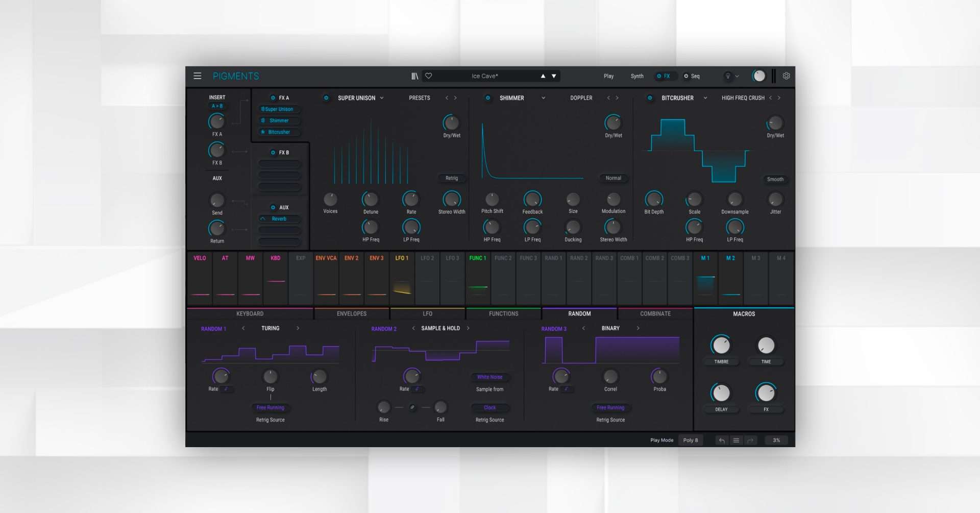Go to the previous Super Unison preset
Image resolution: width=980 pixels, height=513 pixels.
447,98
